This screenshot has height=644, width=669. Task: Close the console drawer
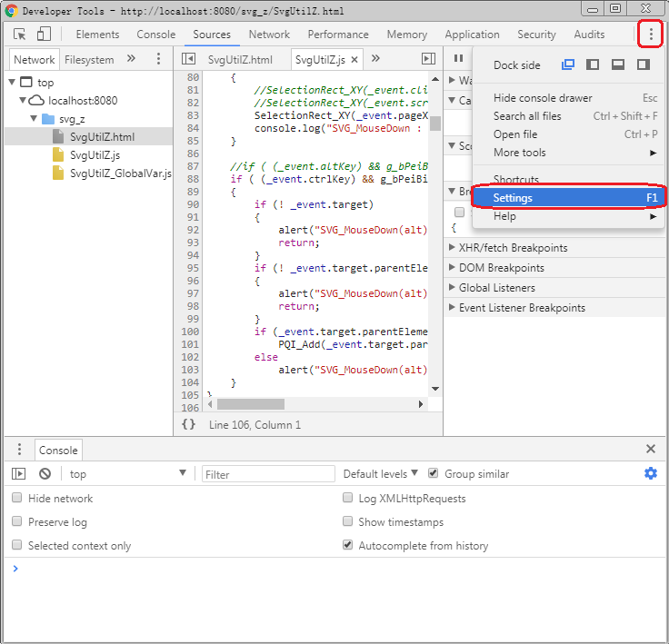tap(650, 449)
